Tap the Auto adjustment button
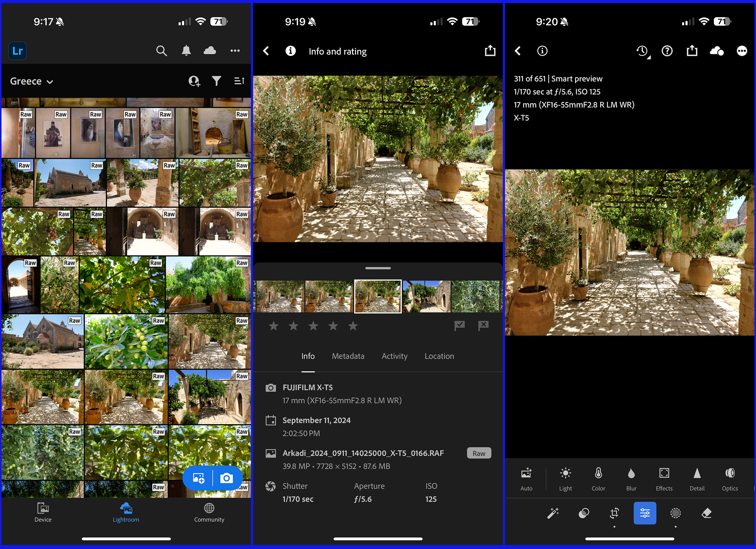 pyautogui.click(x=526, y=479)
